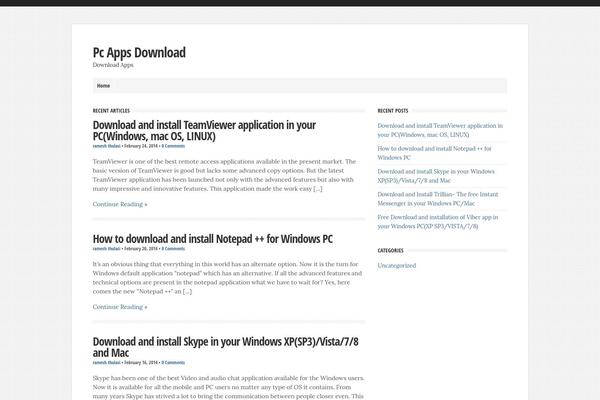This screenshot has height=400, width=600.
Task: Click the Notepad ++ article excerpt paragraph
Action: click(227, 278)
